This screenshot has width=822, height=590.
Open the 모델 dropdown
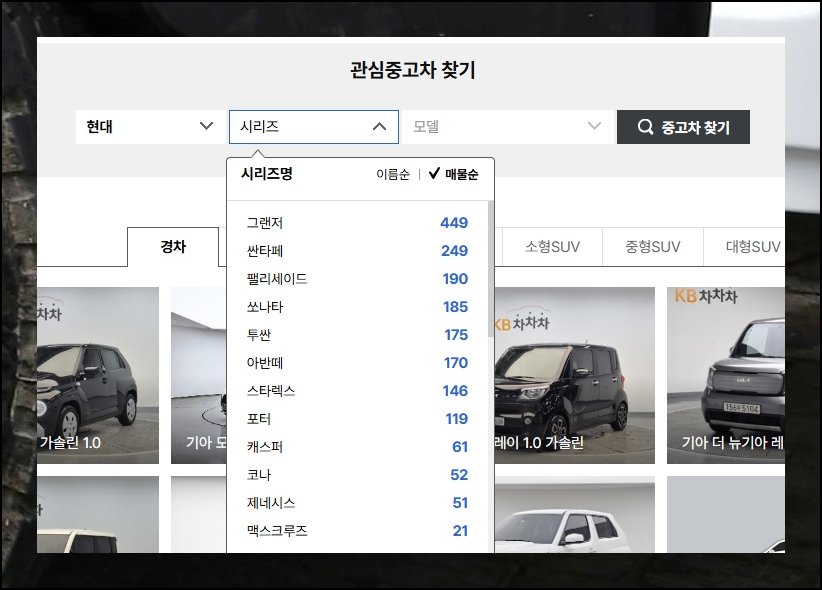(x=507, y=126)
